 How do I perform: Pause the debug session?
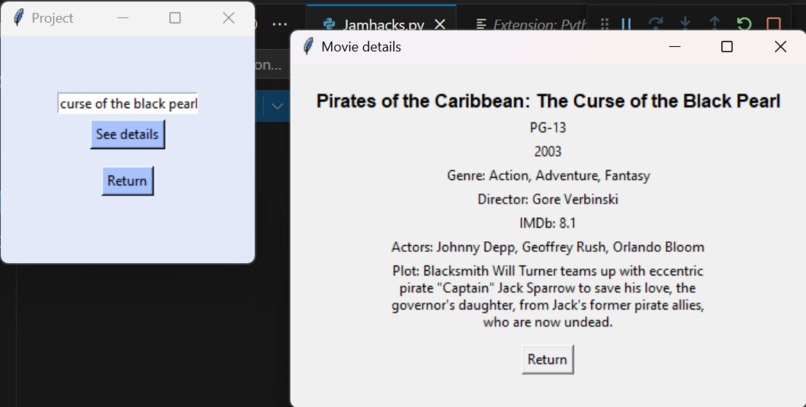[626, 24]
